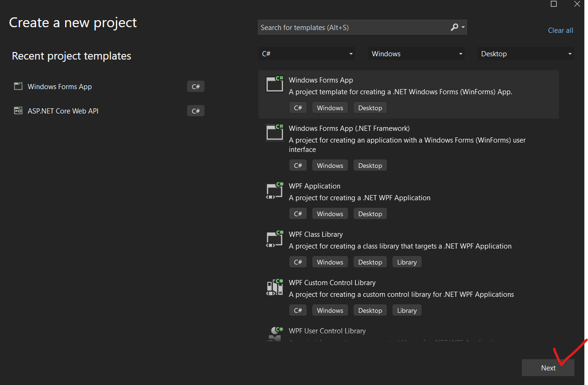The image size is (588, 385).
Task: Select the WPF Class Library icon
Action: (x=275, y=238)
